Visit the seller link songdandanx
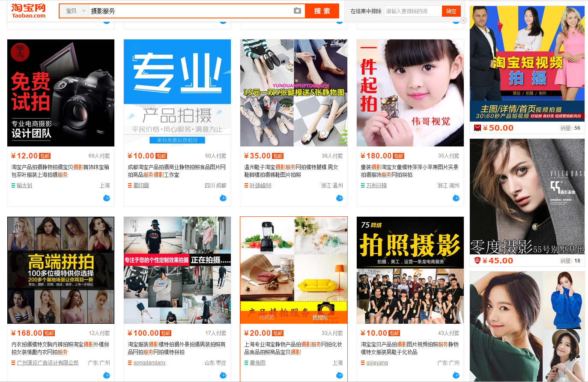This screenshot has height=382, width=588. point(149,363)
